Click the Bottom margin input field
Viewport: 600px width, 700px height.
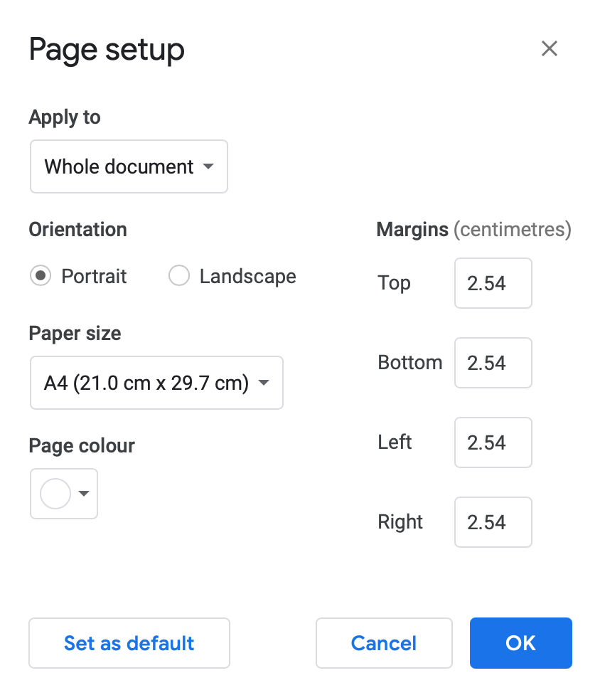(x=493, y=363)
